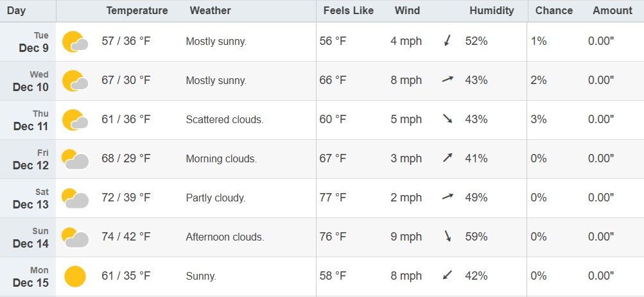Select the Sat Dec 13 day cell
Screen dimensions: 644x297
tap(30, 198)
